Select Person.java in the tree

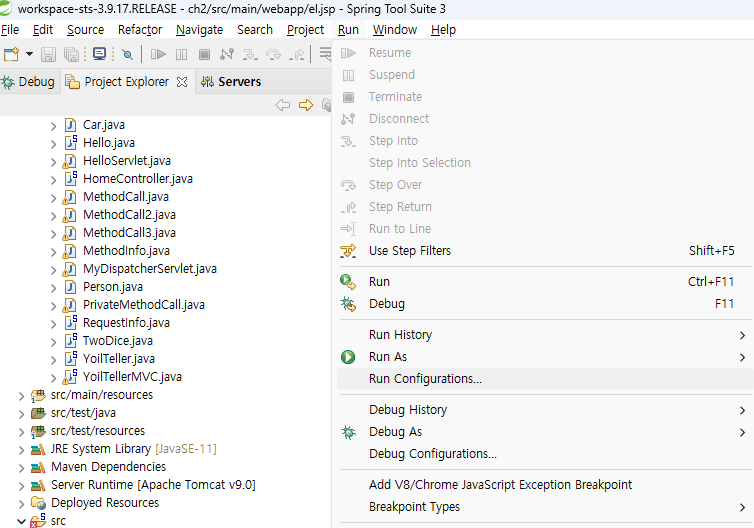click(113, 287)
